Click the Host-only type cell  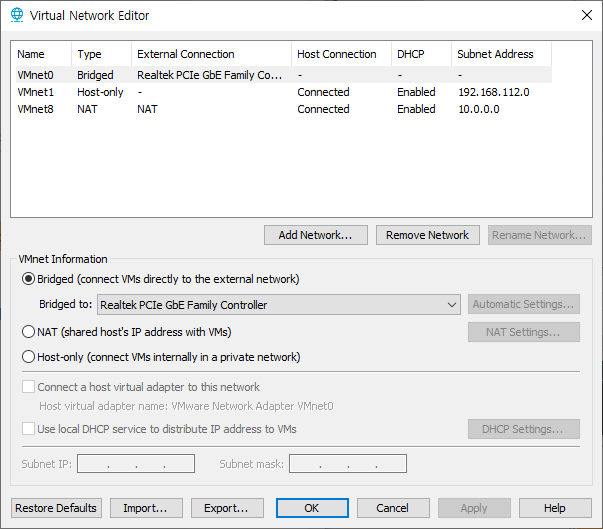point(100,92)
